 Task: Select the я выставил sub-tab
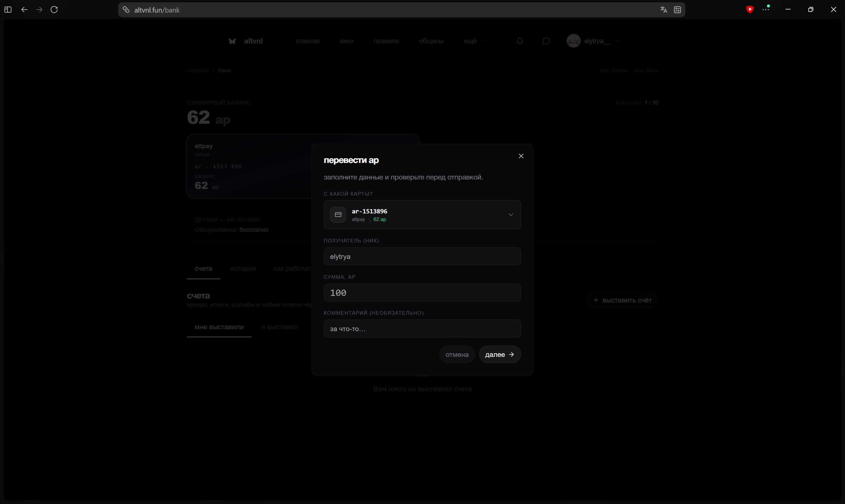point(279,327)
